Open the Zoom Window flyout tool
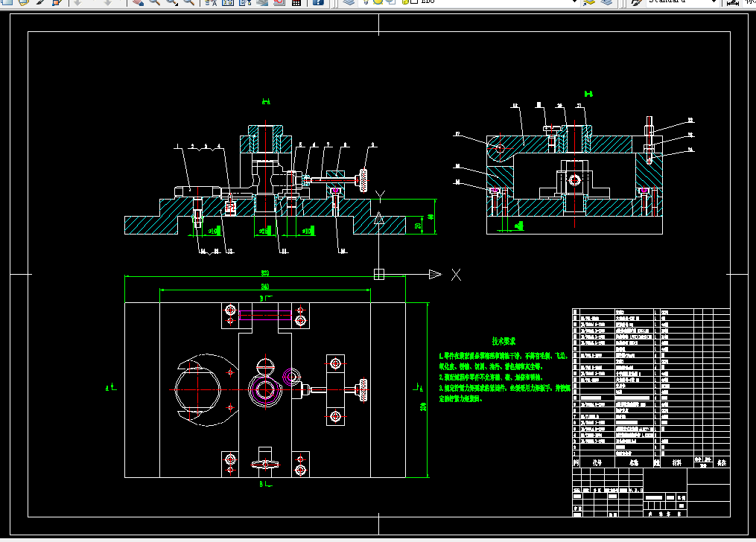This screenshot has width=756, height=542. [x=172, y=2]
